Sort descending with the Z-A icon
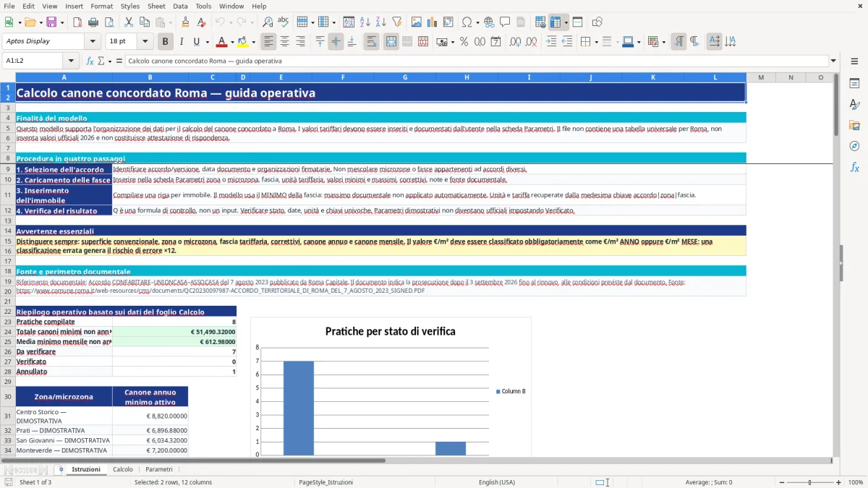Screen dimensions: 868x488 381,22
